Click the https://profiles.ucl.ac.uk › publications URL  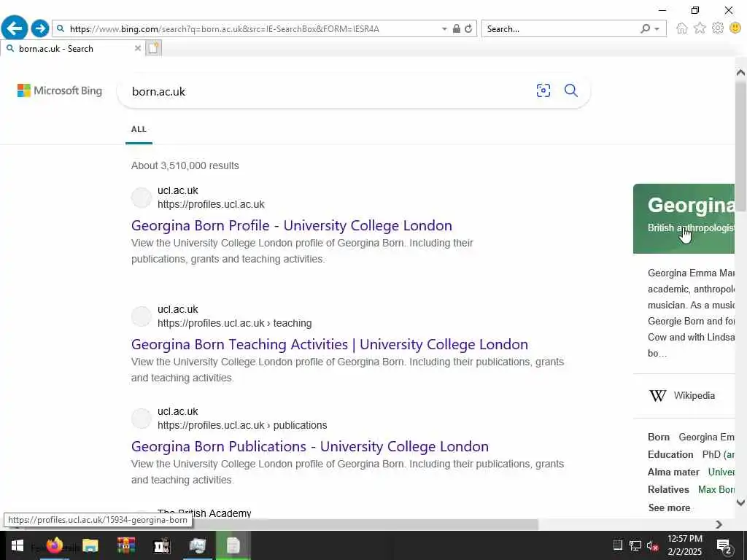[242, 425]
